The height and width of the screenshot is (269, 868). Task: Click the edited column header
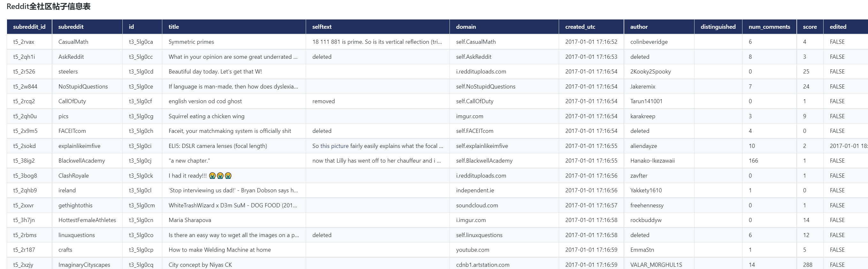click(x=846, y=27)
